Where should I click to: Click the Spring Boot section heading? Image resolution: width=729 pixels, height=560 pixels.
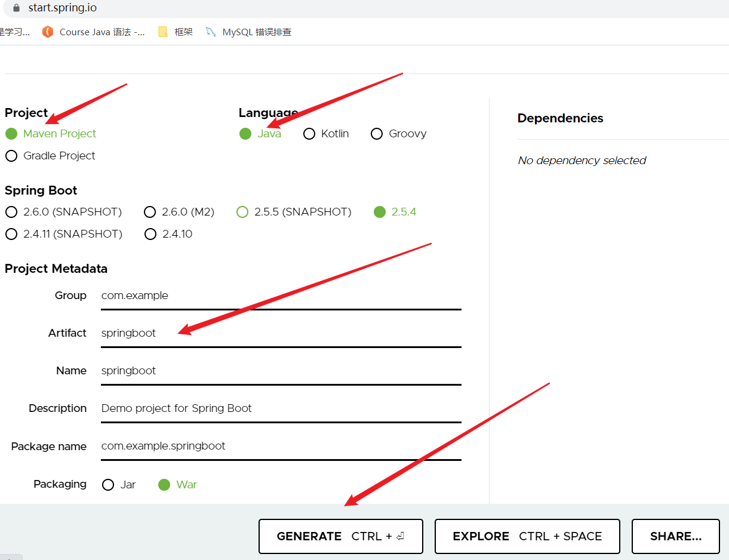click(41, 190)
